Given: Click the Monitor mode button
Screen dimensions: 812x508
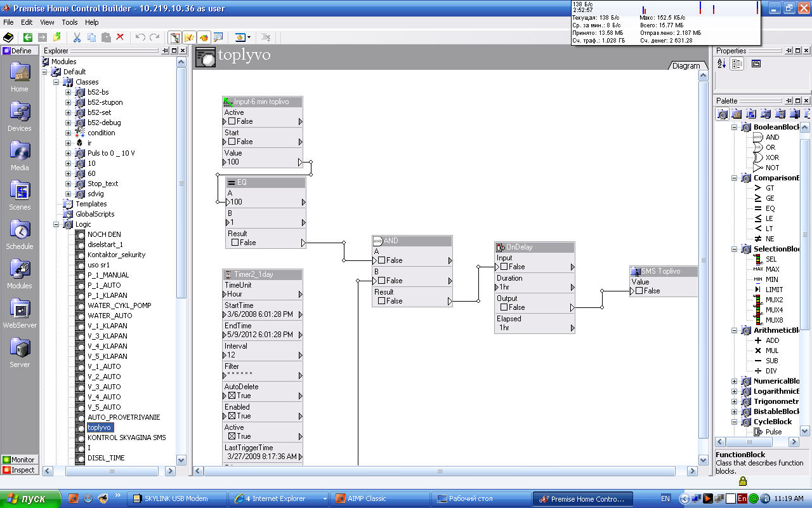Looking at the screenshot, I should click(18, 460).
